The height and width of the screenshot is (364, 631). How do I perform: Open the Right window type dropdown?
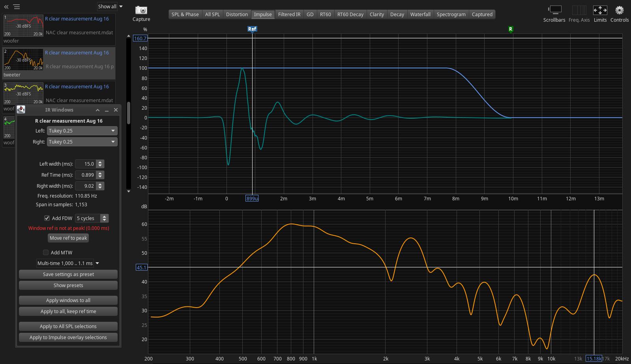click(x=82, y=142)
